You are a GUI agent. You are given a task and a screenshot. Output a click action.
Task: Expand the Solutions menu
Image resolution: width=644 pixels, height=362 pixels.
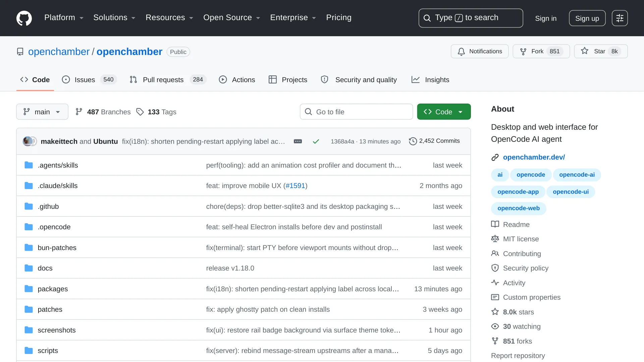click(114, 18)
